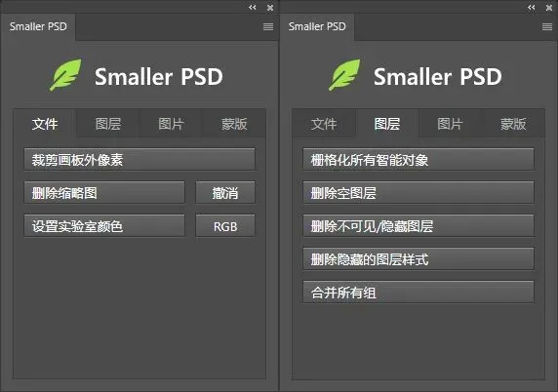The height and width of the screenshot is (392, 558).
Task: Click the 删除缩略图 button
Action: [104, 192]
